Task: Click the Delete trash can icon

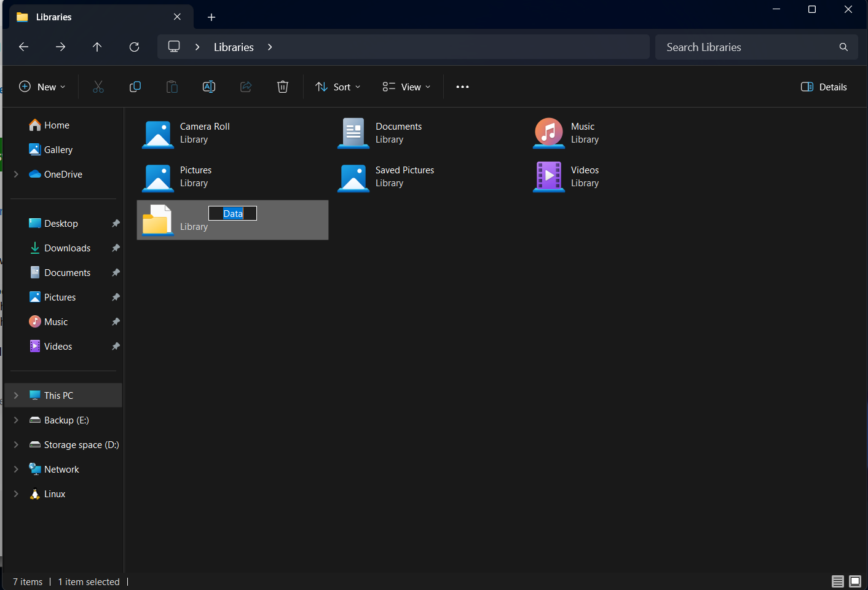Action: pyautogui.click(x=283, y=87)
